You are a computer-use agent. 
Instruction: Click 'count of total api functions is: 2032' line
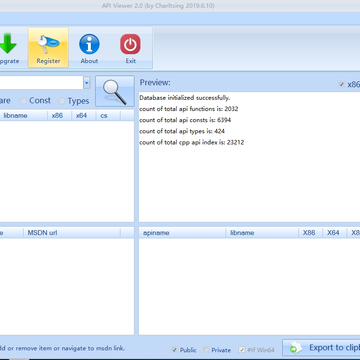[189, 109]
